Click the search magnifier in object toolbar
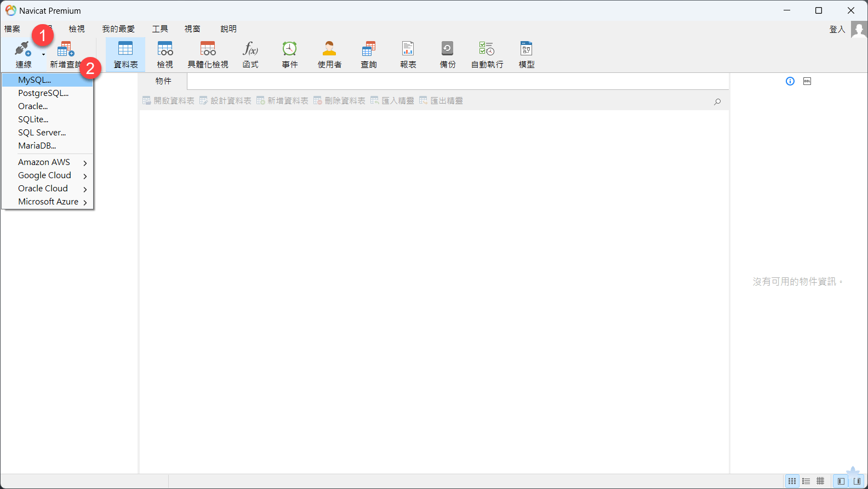Viewport: 868px width, 489px height. 717,101
